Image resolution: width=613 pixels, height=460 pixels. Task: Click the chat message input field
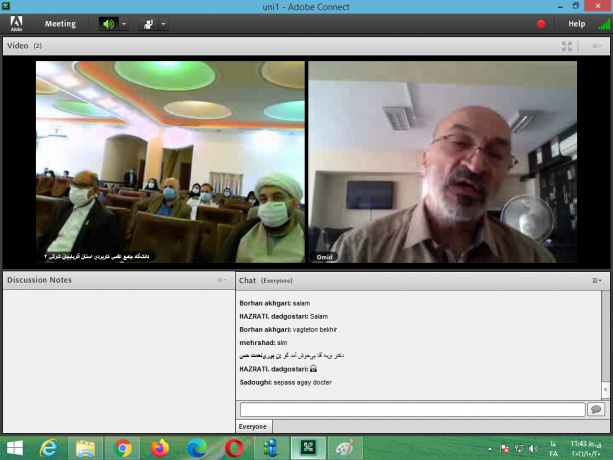(412, 410)
